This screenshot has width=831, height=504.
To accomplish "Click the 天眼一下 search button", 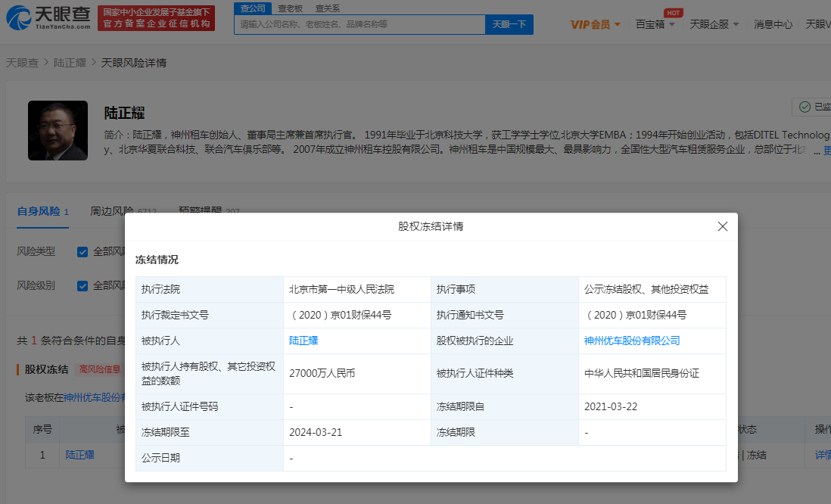I will tap(509, 24).
